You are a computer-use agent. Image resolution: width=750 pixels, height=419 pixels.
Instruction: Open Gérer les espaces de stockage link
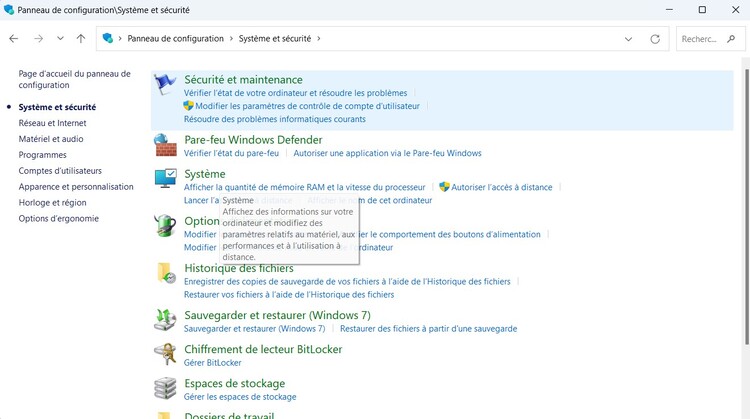tap(240, 397)
